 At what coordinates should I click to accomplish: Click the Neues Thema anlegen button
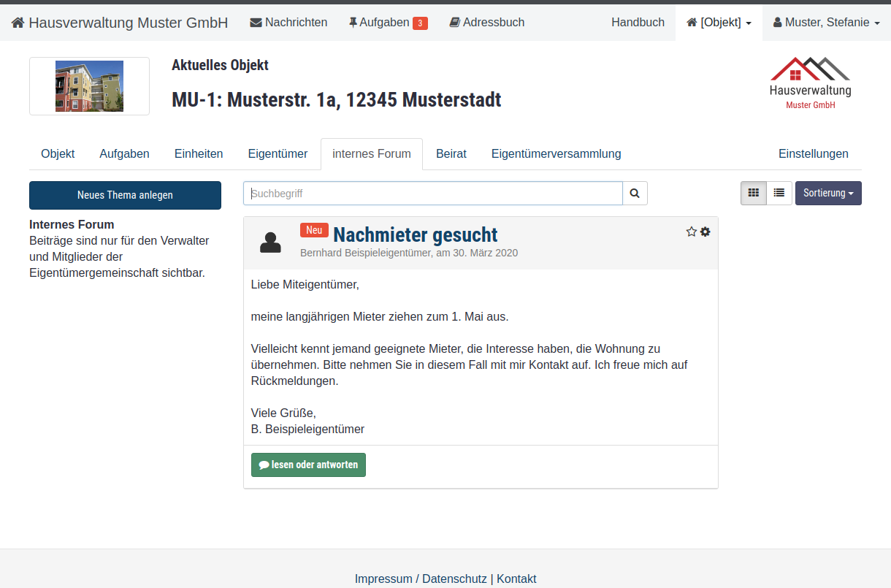[x=125, y=195]
